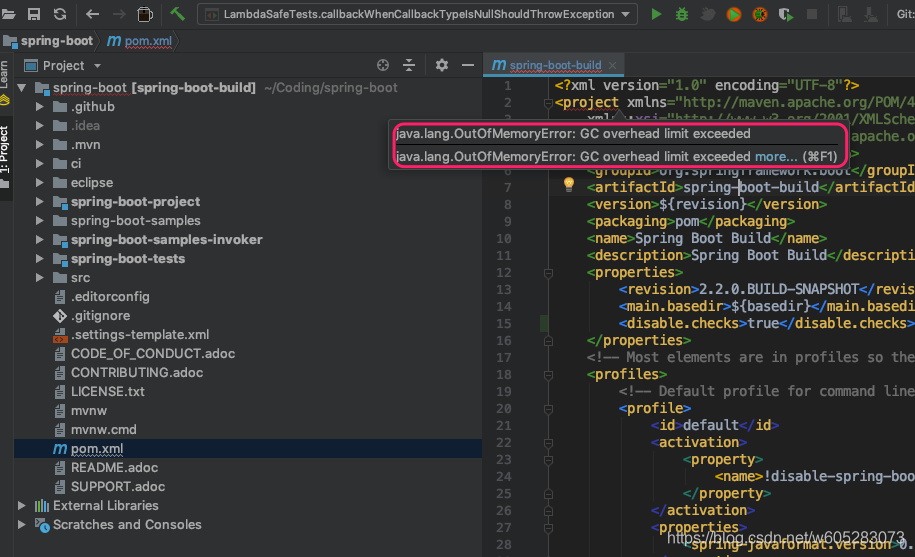Click the Locate scroll-from-source icon

tap(383, 65)
